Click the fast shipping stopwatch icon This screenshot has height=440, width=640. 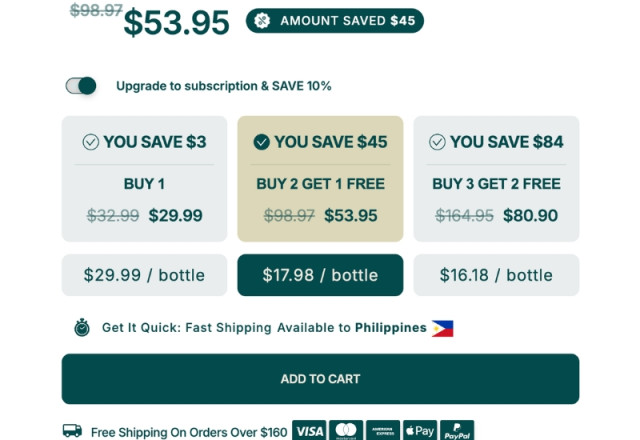point(82,328)
